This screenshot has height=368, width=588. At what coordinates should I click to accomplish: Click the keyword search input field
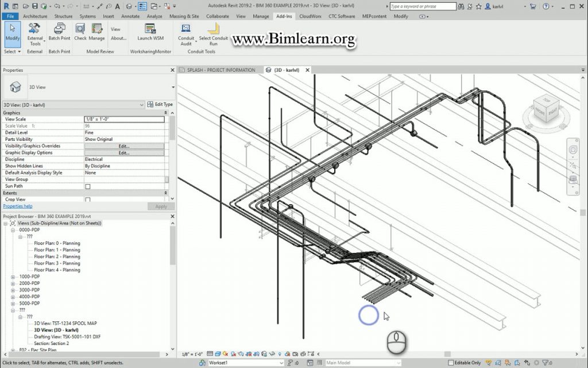click(423, 6)
